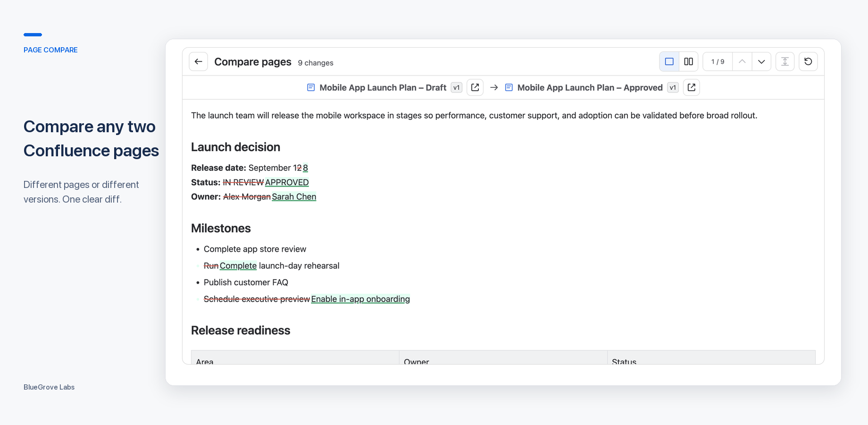Screen dimensions: 868x425
Task: Click the 1 / 9 change counter
Action: click(718, 61)
